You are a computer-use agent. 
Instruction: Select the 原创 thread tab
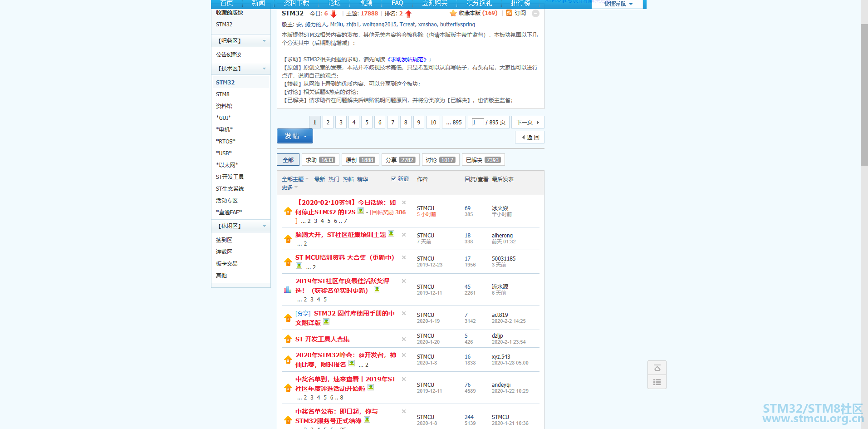point(360,160)
